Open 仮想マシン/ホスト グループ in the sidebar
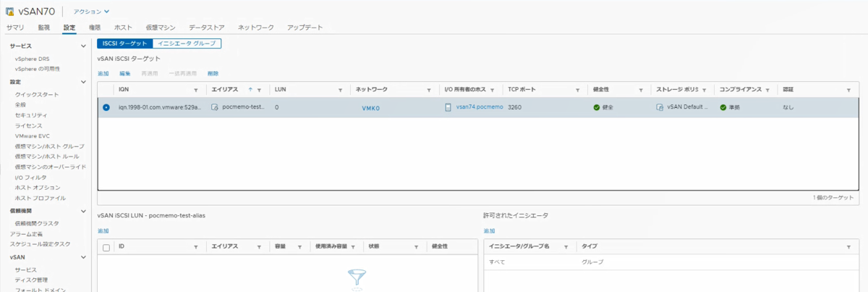This screenshot has width=868, height=292. 49,146
